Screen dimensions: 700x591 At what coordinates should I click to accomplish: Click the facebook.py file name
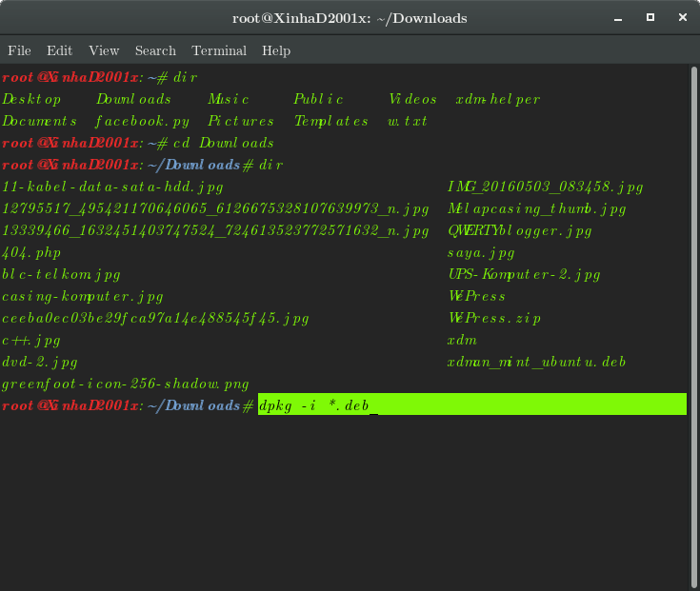point(143,121)
